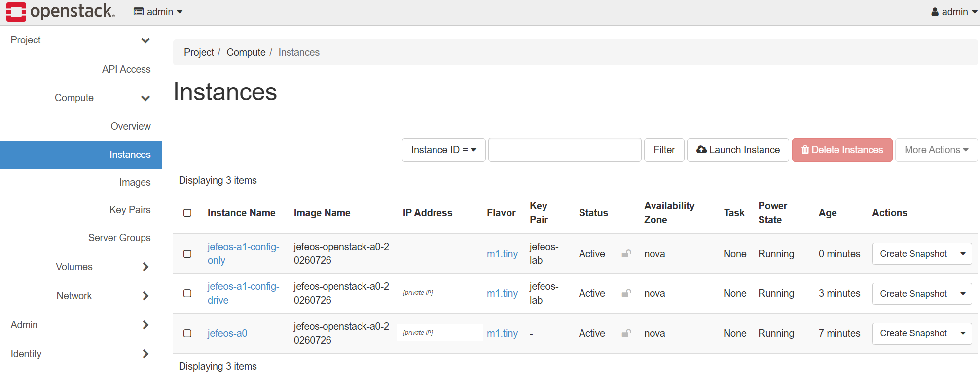This screenshot has width=980, height=387.
Task: Click the Delete Instances button
Action: [x=842, y=150]
